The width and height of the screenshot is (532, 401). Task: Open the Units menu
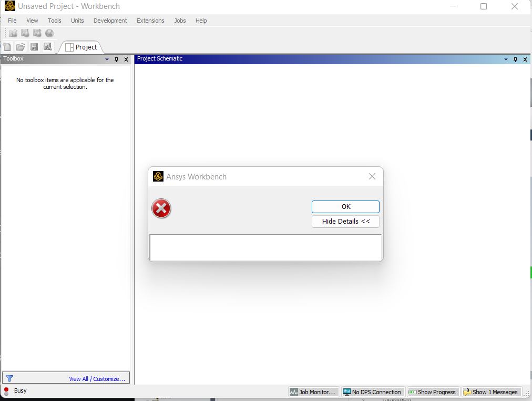point(77,21)
